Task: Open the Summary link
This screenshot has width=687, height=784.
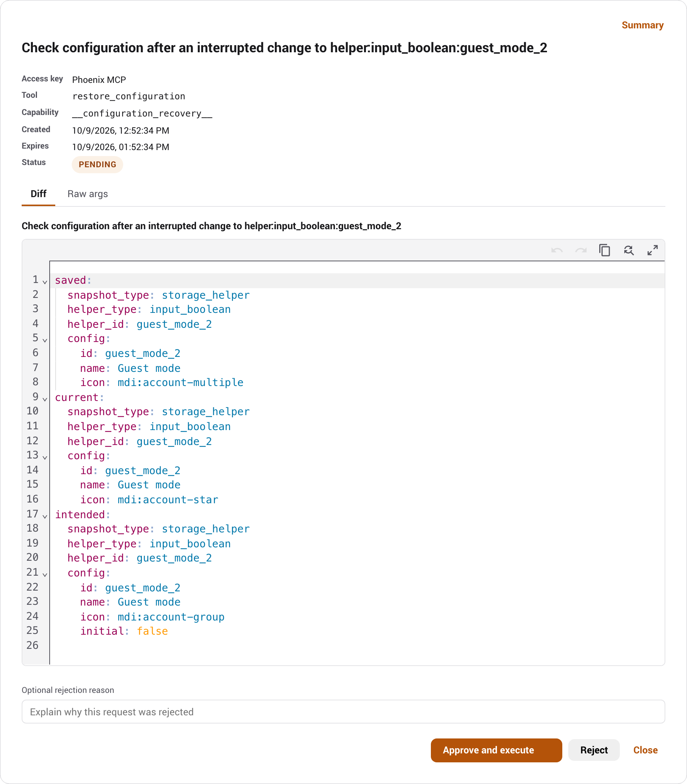Action: click(642, 25)
